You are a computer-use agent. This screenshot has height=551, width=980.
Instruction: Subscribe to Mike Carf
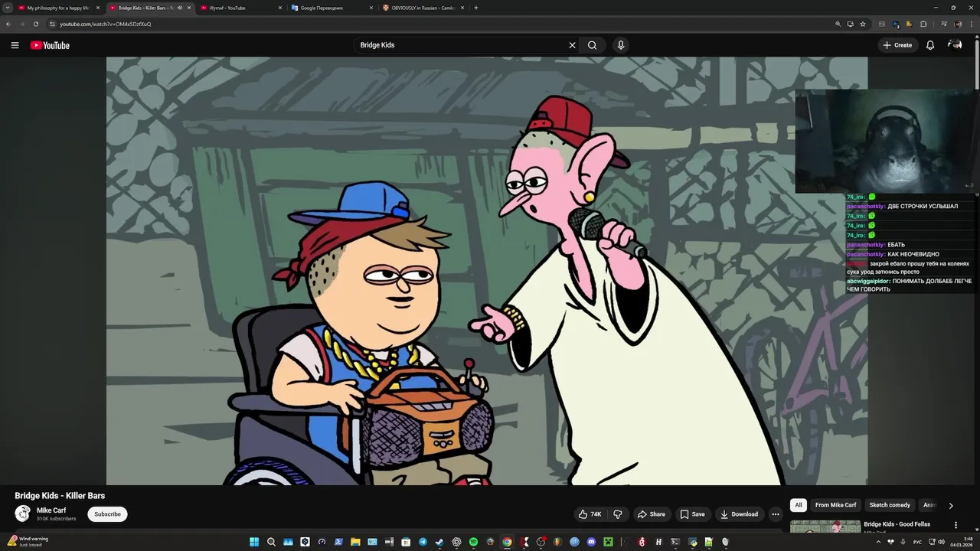pos(107,514)
